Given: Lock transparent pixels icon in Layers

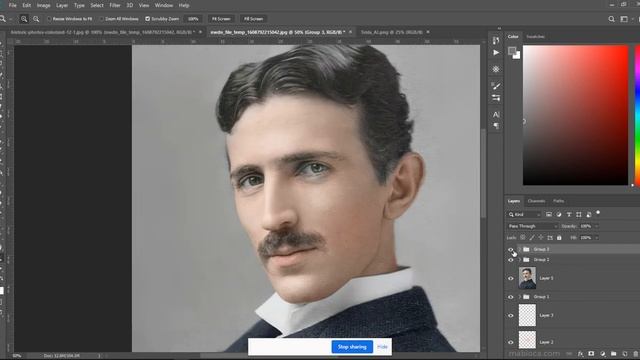Looking at the screenshot, I should click(x=523, y=238).
